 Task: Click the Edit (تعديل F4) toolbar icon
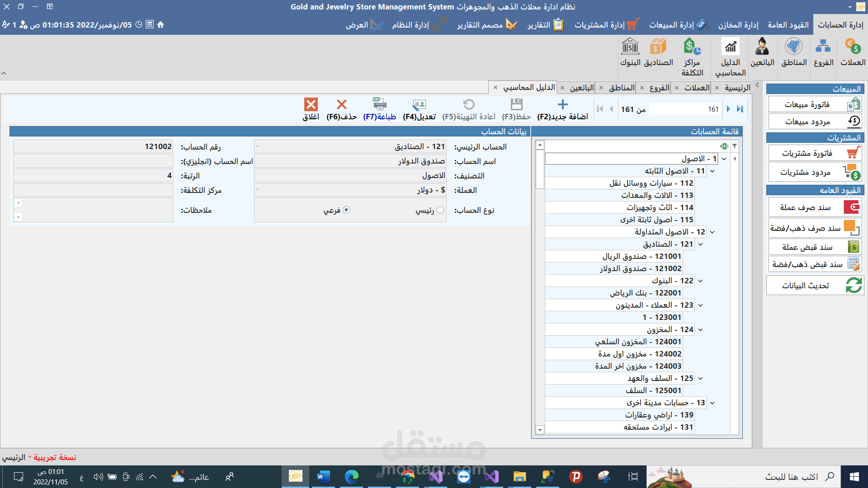(419, 105)
